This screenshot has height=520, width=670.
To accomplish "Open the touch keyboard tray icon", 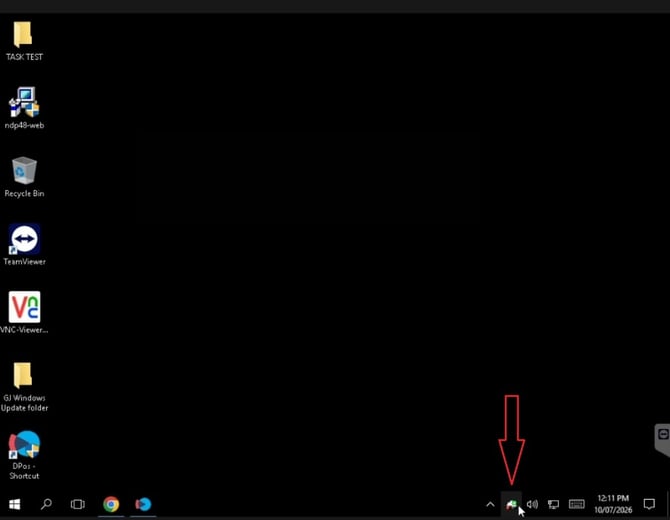I will (576, 505).
